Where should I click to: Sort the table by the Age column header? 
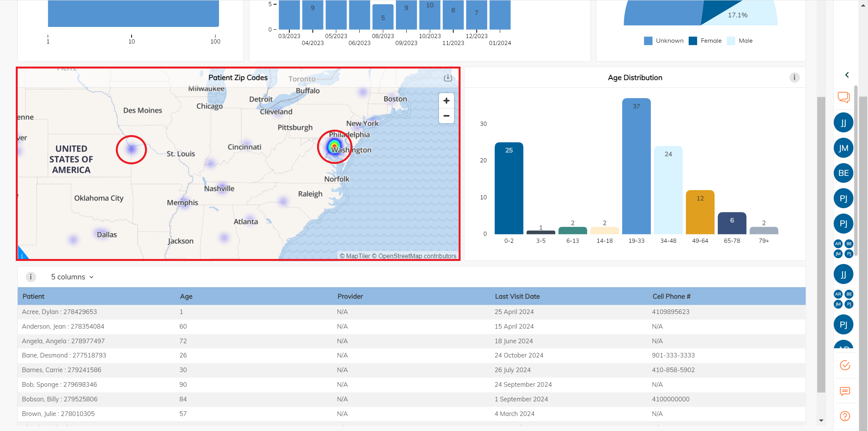click(186, 296)
